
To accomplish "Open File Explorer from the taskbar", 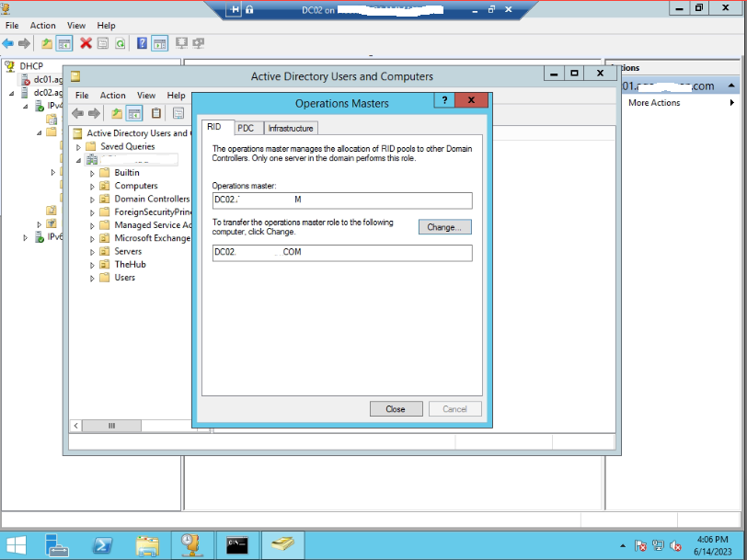I will point(147,545).
